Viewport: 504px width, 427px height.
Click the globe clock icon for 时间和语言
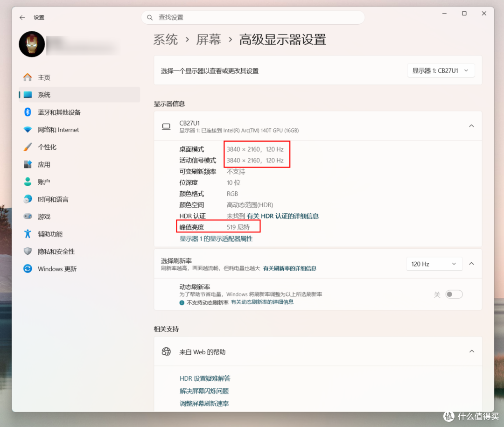(28, 199)
